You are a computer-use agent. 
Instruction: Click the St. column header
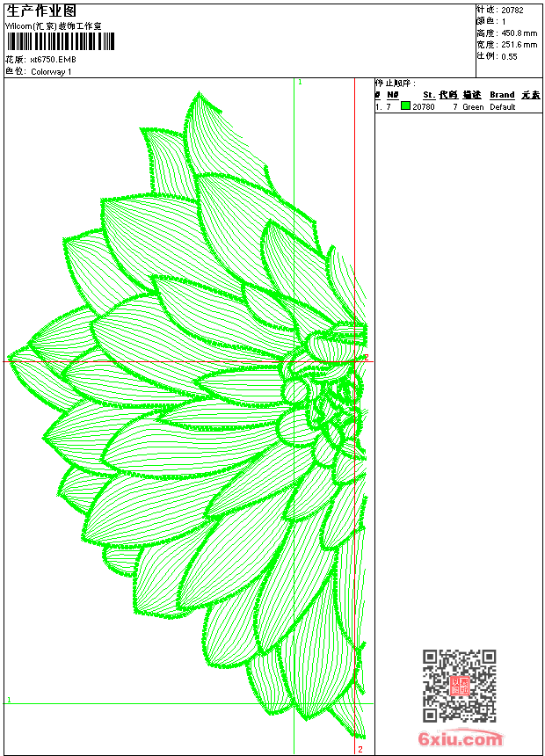429,95
